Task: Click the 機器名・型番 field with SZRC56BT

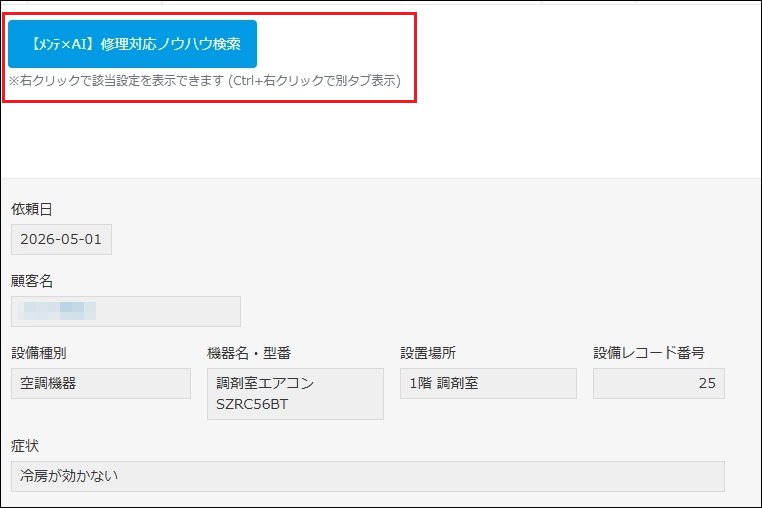Action: tap(295, 394)
